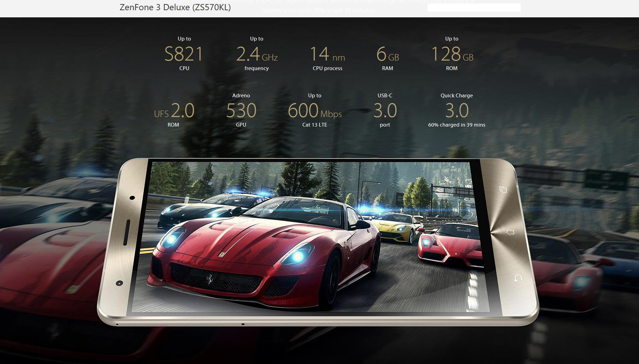This screenshot has width=639, height=364.
Task: Tap the back arrow icon on the phone
Action: [x=517, y=278]
